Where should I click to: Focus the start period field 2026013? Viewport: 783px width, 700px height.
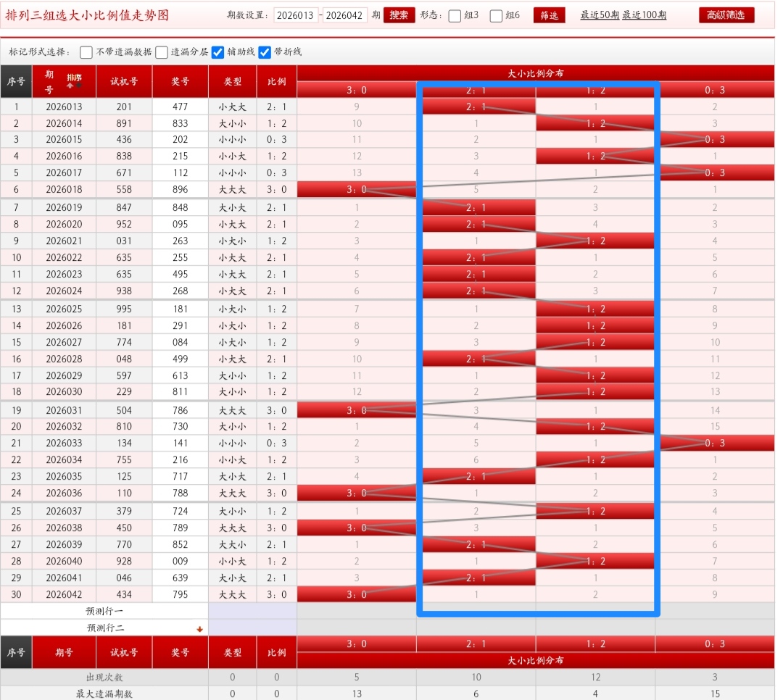tap(296, 15)
